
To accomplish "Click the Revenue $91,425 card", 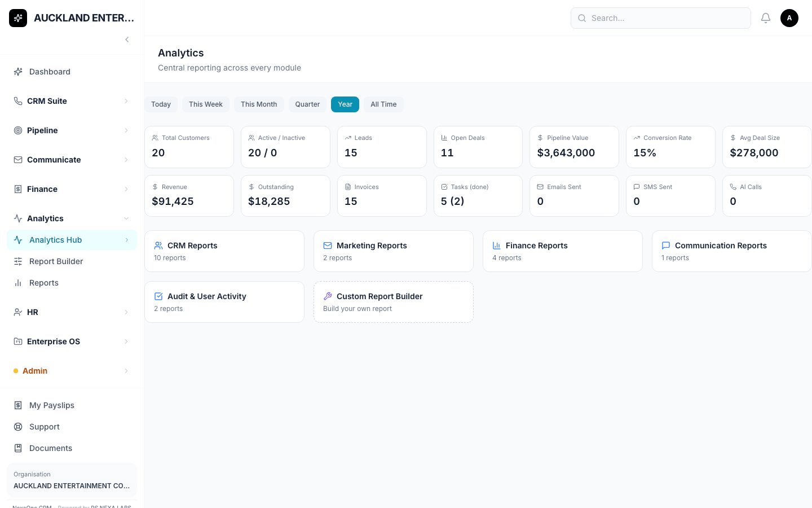I will pyautogui.click(x=189, y=196).
